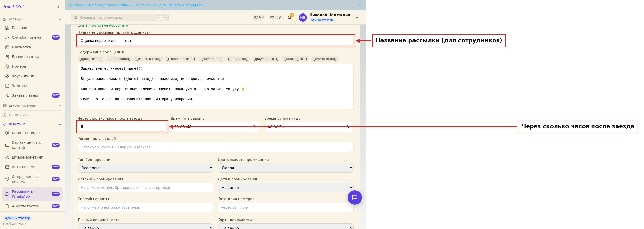Open the notifications bell
Image resolution: width=644 pixels, height=229 pixels.
coord(289,18)
